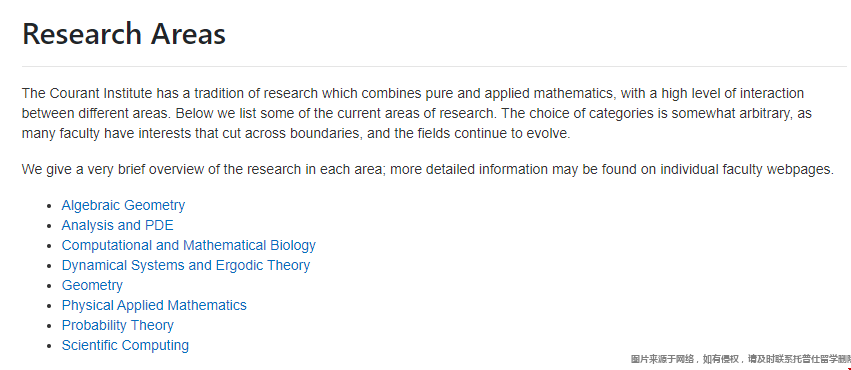Open the Algebraic Geometry link

(123, 206)
